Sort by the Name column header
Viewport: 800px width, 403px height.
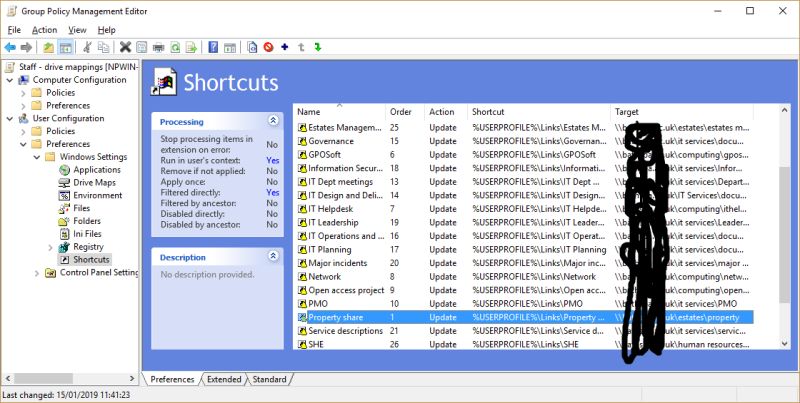coord(340,112)
